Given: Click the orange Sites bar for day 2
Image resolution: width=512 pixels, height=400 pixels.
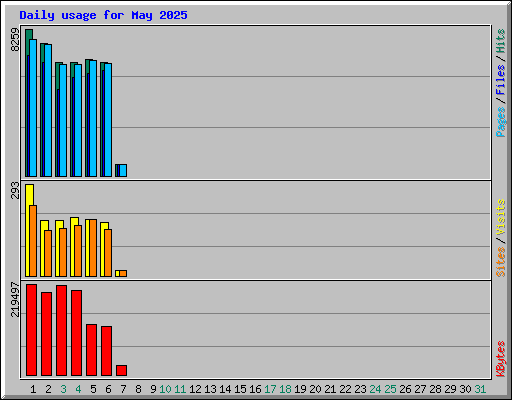Looking at the screenshot, I should tap(48, 253).
